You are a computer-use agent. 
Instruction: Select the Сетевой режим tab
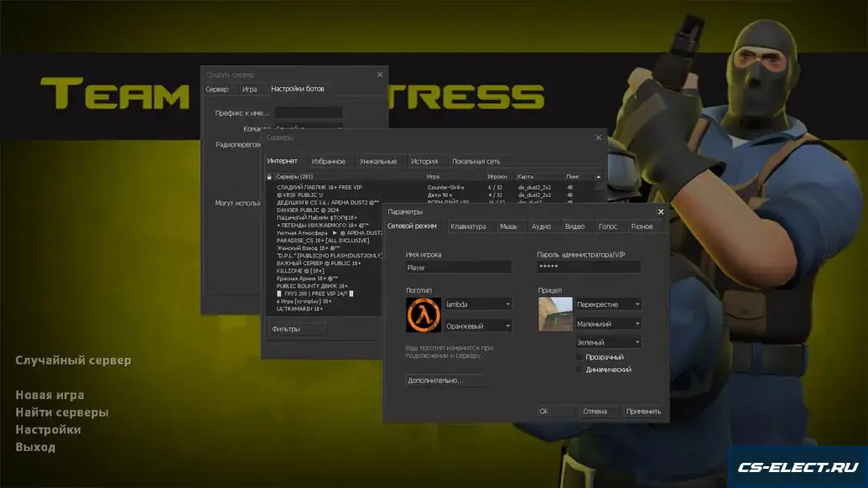(x=413, y=226)
